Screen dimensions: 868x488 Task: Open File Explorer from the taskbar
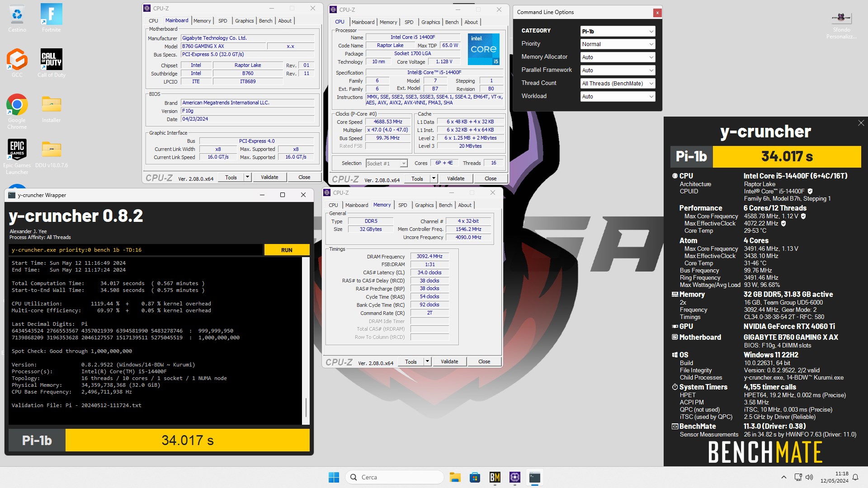(455, 477)
